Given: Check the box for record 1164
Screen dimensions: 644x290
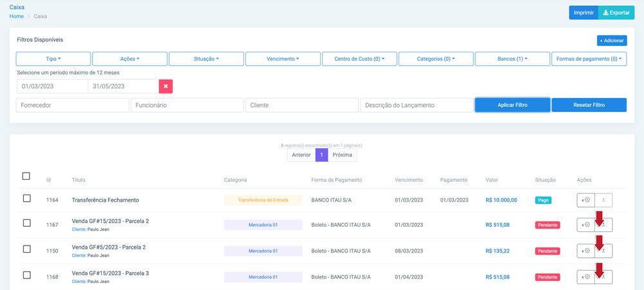Looking at the screenshot, I should point(26,198).
